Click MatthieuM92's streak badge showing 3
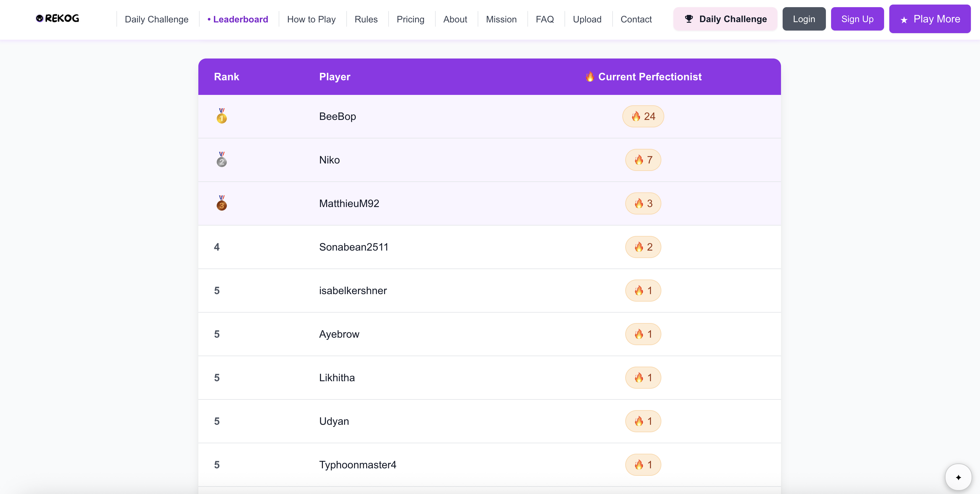The height and width of the screenshot is (494, 980). click(643, 203)
